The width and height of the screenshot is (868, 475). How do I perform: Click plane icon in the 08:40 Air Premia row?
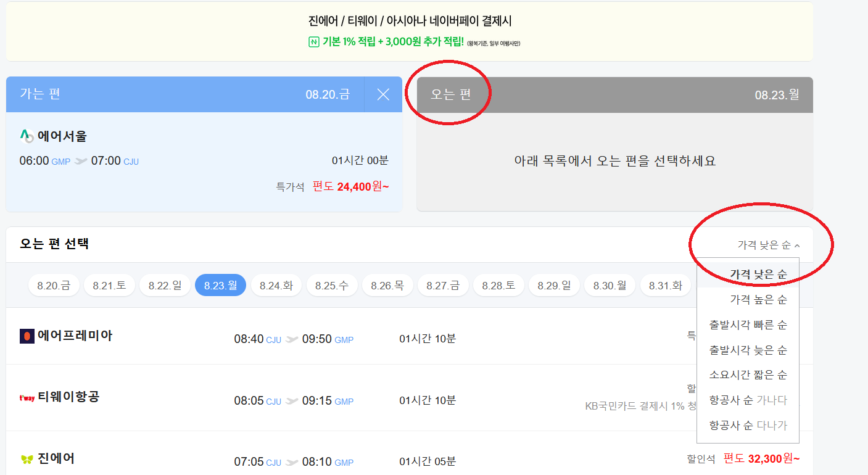click(292, 339)
